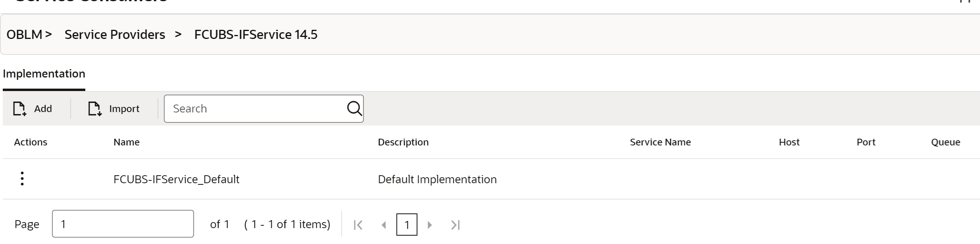The height and width of the screenshot is (244, 980).
Task: Select the Implementation tab
Action: coord(44,74)
